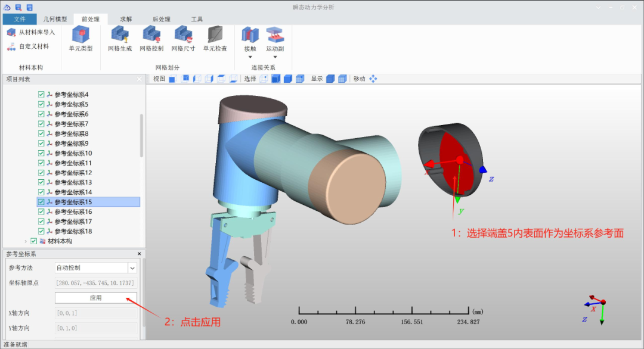644x349 pixels.
Task: Switch to left view cube icon
Action: [x=197, y=79]
